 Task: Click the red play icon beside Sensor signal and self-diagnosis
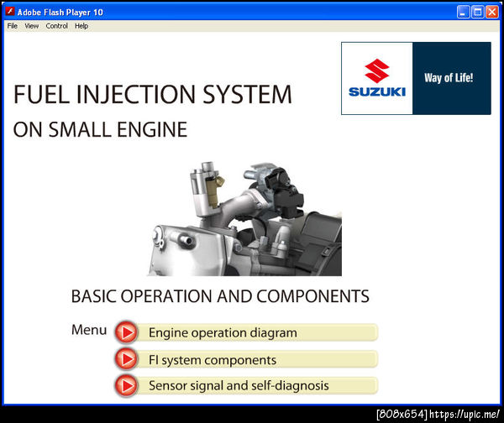126,385
